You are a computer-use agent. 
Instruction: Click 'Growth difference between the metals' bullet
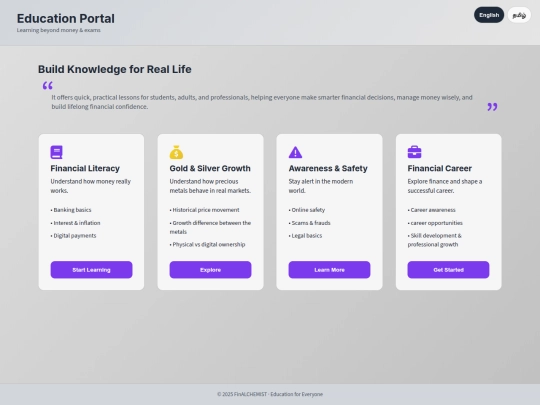click(x=210, y=227)
